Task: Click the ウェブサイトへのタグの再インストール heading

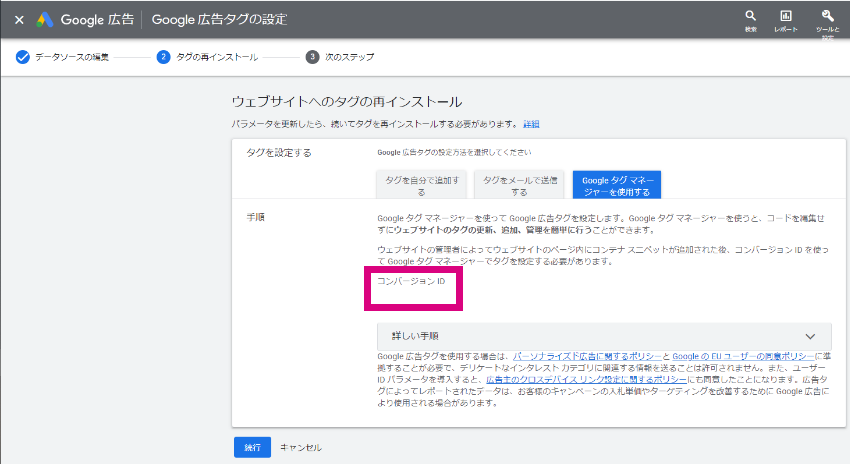Action: click(x=347, y=102)
